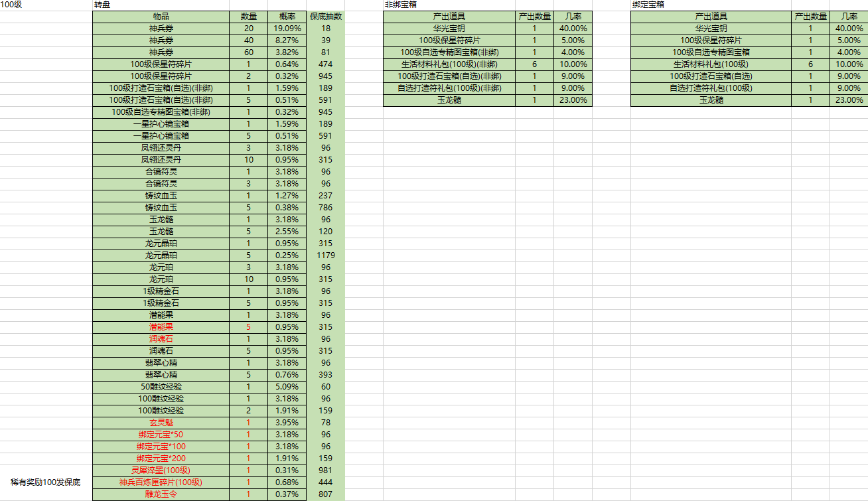
Task: Click the red '润魂石' item cell
Action: point(161,339)
